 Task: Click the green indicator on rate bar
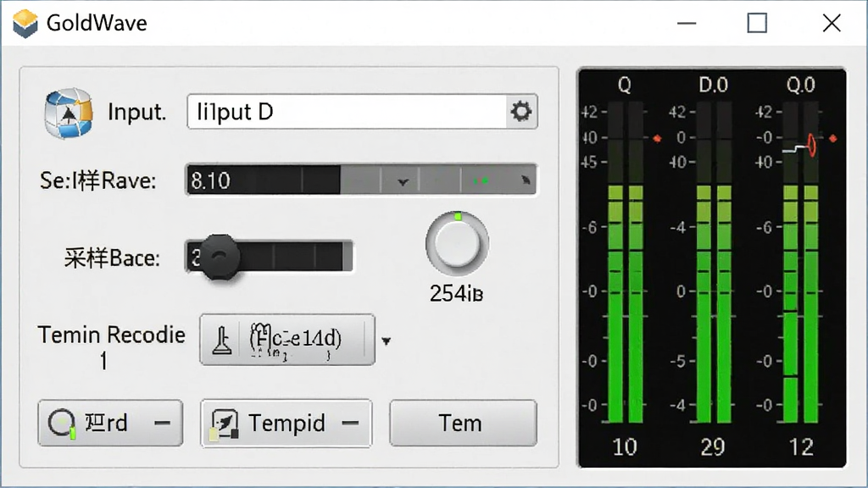coord(481,181)
